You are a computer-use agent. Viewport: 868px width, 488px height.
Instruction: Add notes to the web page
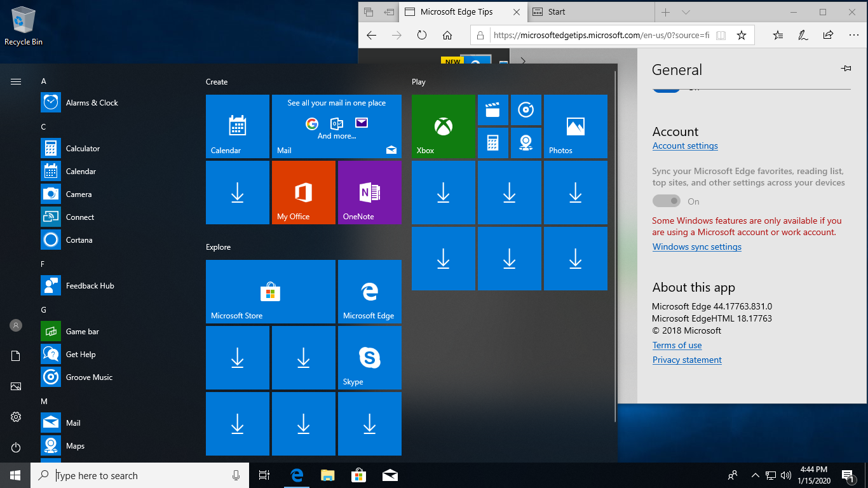pyautogui.click(x=803, y=36)
